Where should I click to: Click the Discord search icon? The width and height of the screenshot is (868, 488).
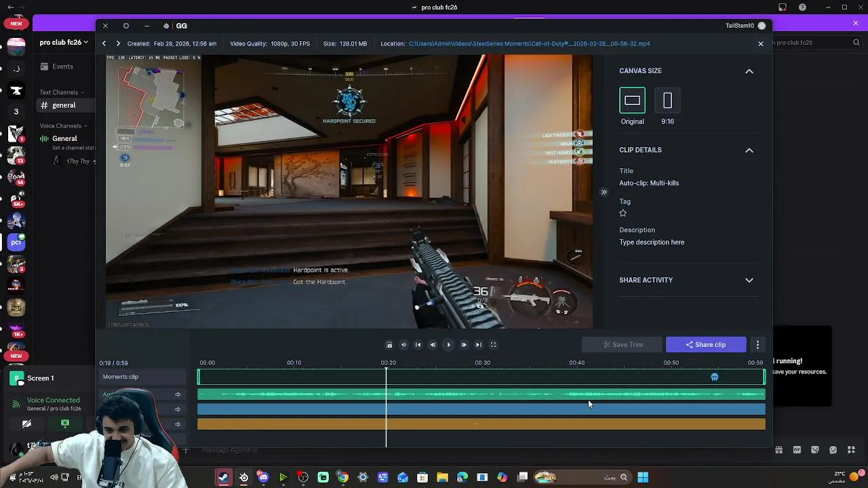[x=856, y=42]
